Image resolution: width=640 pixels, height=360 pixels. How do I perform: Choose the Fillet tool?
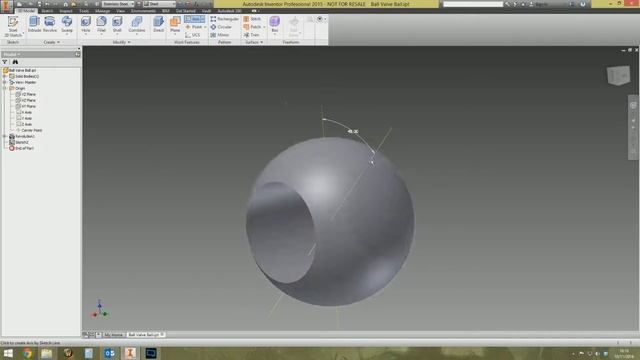tap(101, 25)
